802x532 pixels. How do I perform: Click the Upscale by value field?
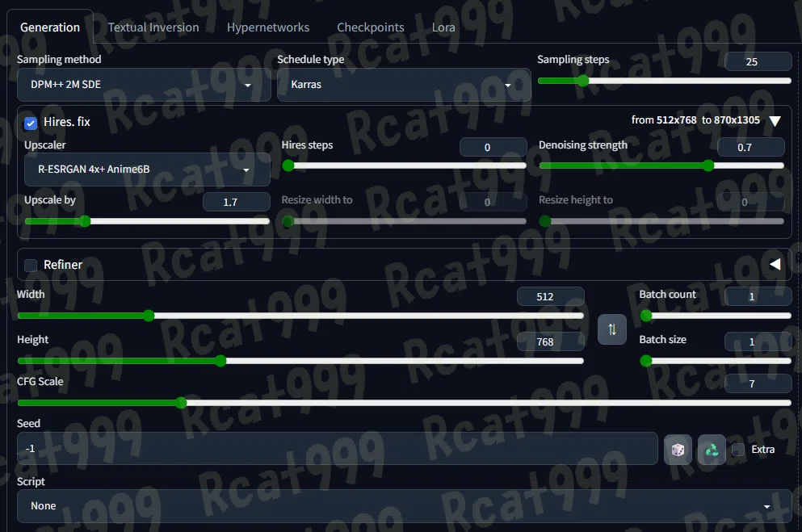(237, 203)
